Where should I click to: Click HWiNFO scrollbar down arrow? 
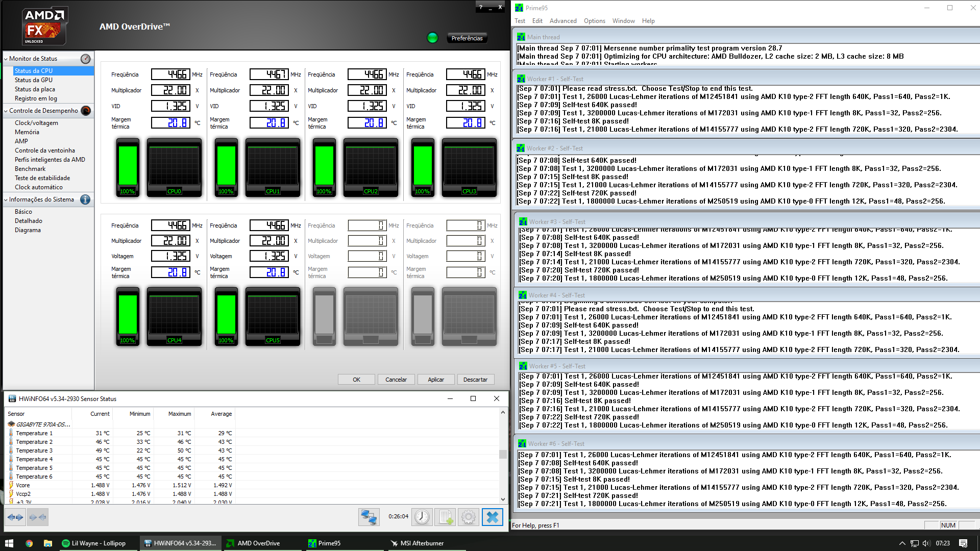pos(503,499)
